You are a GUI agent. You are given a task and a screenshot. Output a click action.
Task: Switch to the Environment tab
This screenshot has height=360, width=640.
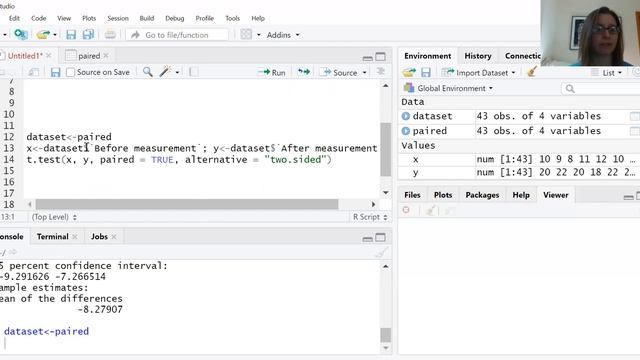tap(427, 56)
